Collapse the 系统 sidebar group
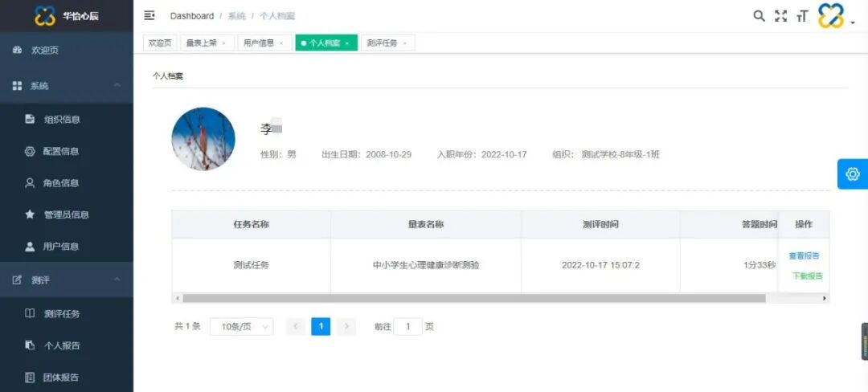868x392 pixels. 67,86
